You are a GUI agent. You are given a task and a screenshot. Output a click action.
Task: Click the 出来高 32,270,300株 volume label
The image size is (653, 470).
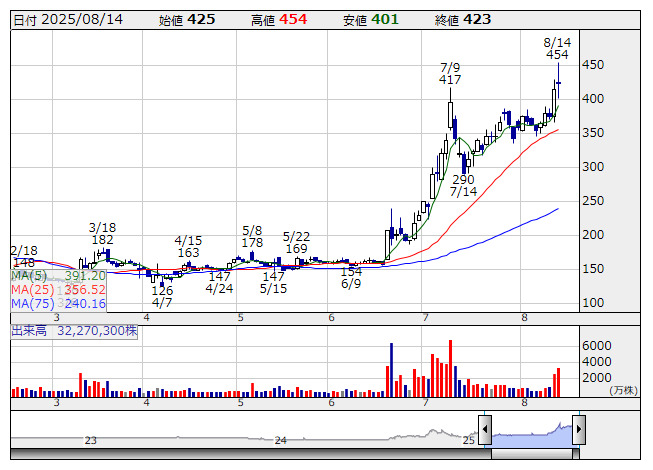pyautogui.click(x=74, y=331)
